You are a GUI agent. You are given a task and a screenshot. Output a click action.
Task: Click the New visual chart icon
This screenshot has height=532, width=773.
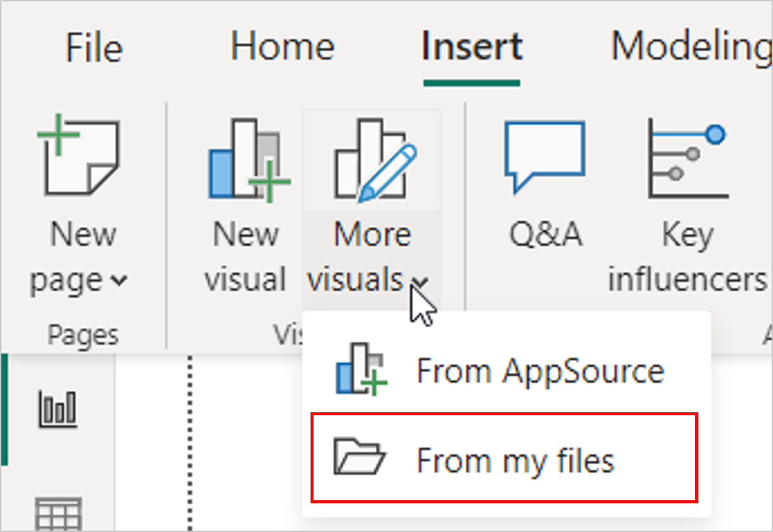click(247, 160)
